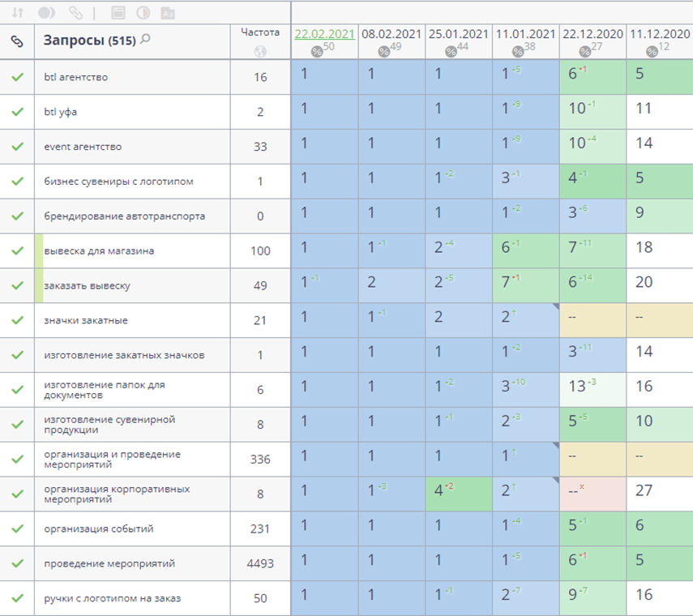Select query ручки с логотипом на заказ
Image resolution: width=693 pixels, height=616 pixels.
[x=113, y=598]
